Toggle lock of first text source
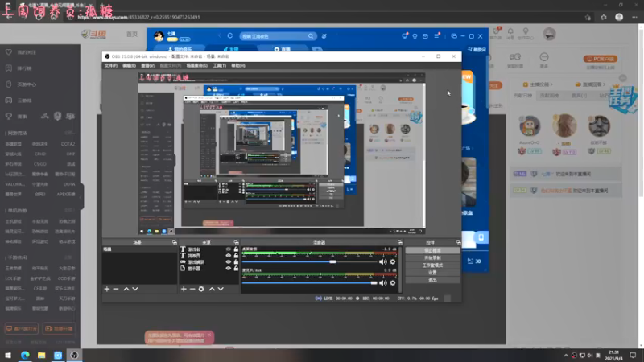Image resolution: width=644 pixels, height=362 pixels. (x=236, y=249)
